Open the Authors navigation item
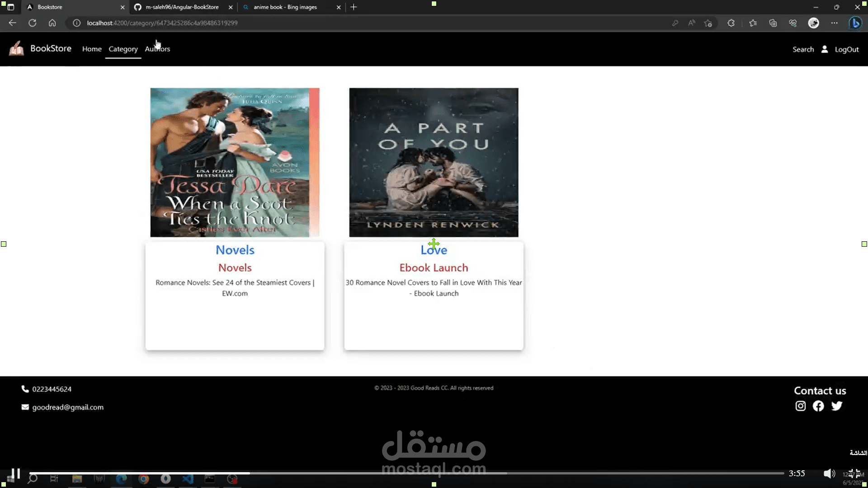 pos(157,49)
